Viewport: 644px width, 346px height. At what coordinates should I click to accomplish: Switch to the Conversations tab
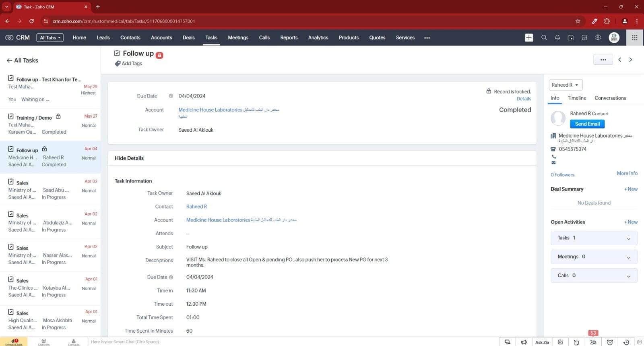610,98
